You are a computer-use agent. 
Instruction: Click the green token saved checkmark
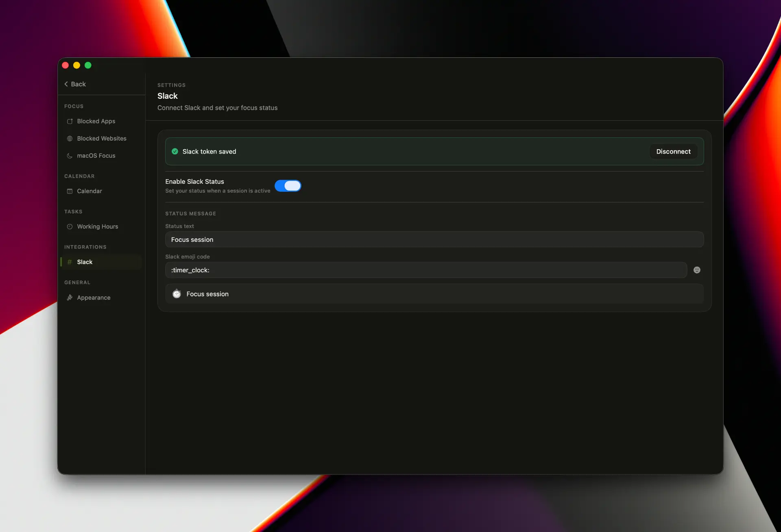175,152
